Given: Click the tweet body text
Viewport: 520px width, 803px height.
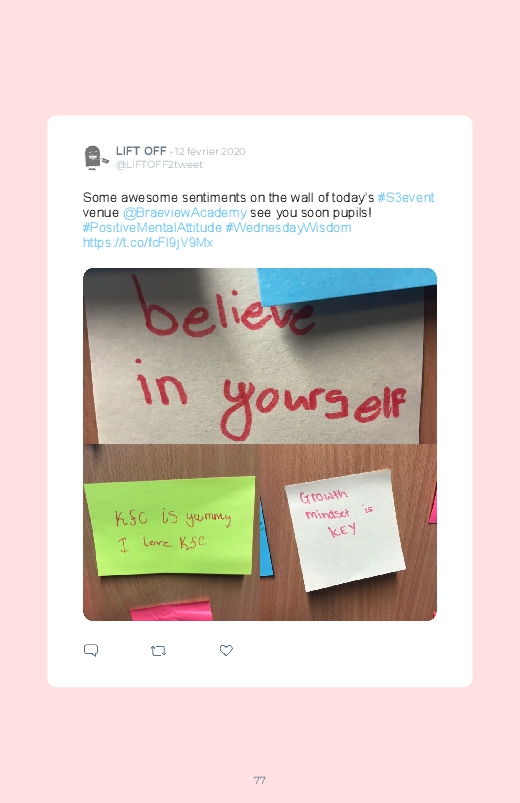Looking at the screenshot, I should pos(259,220).
